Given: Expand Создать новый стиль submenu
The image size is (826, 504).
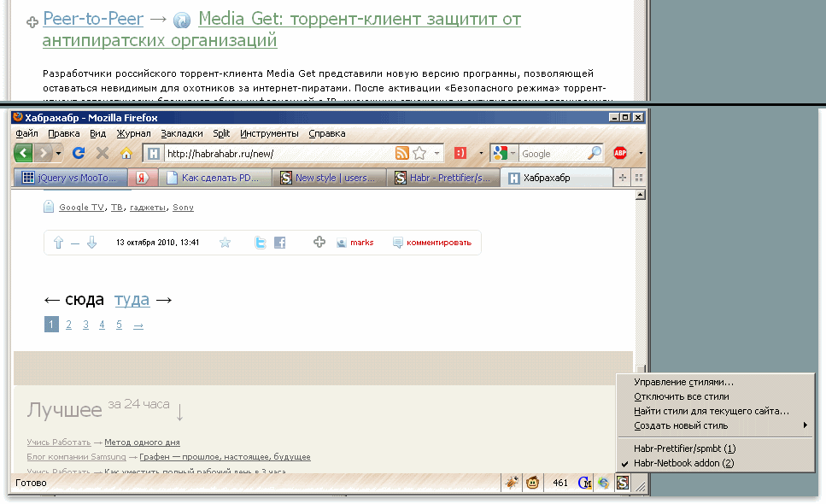Looking at the screenshot, I should pos(683,424).
